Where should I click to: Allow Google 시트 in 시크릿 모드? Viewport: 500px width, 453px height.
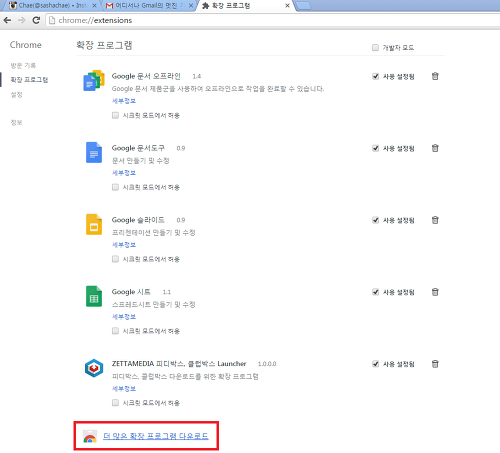115,331
